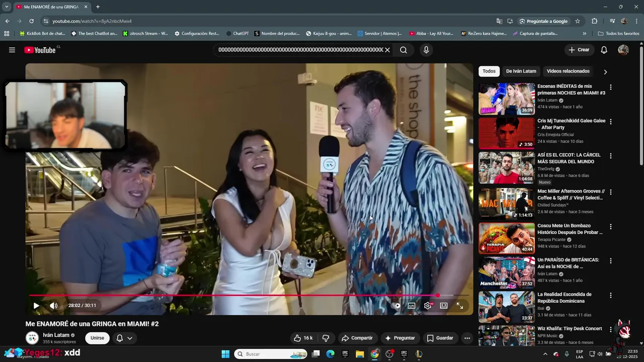Open options for Coscu Mete Un Bombazo

[611, 226]
